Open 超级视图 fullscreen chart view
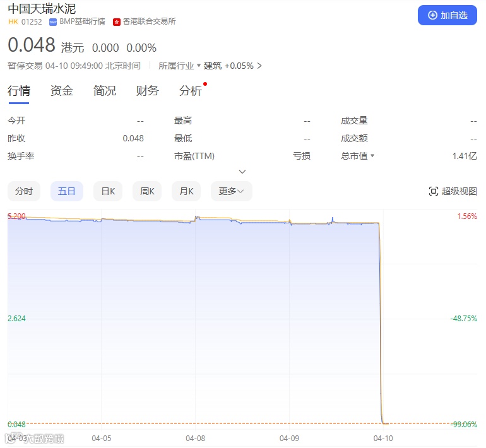This screenshot has height=448, width=486. pyautogui.click(x=453, y=191)
